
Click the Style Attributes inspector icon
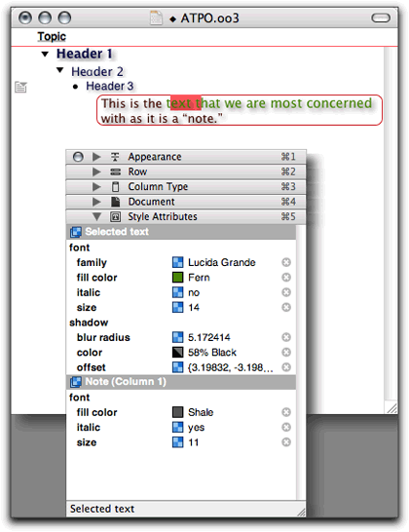click(x=115, y=216)
